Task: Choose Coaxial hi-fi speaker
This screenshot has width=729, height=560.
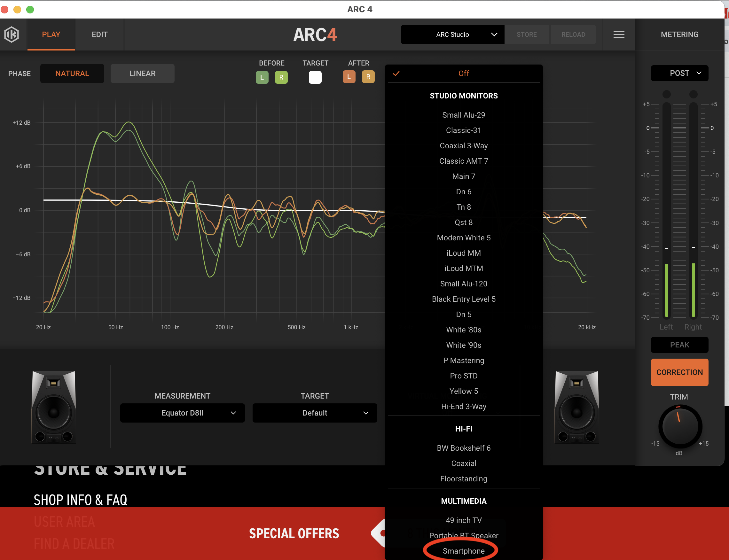Action: tap(464, 463)
